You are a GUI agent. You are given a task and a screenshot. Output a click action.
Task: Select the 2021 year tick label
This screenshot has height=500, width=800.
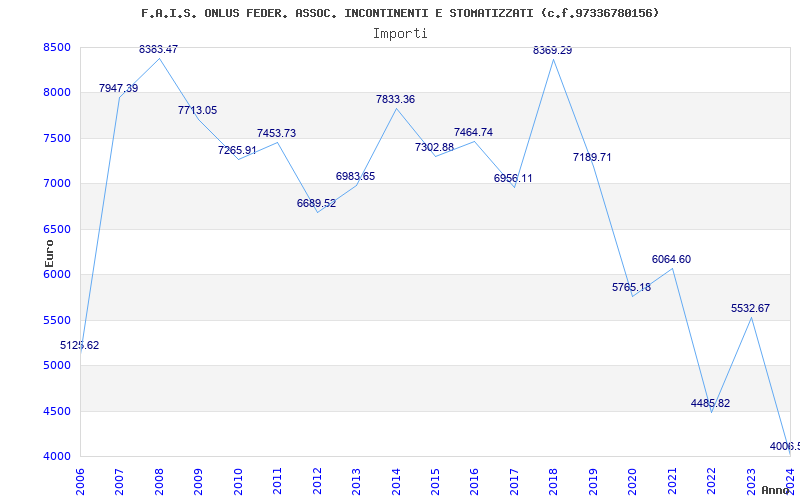coord(672,481)
